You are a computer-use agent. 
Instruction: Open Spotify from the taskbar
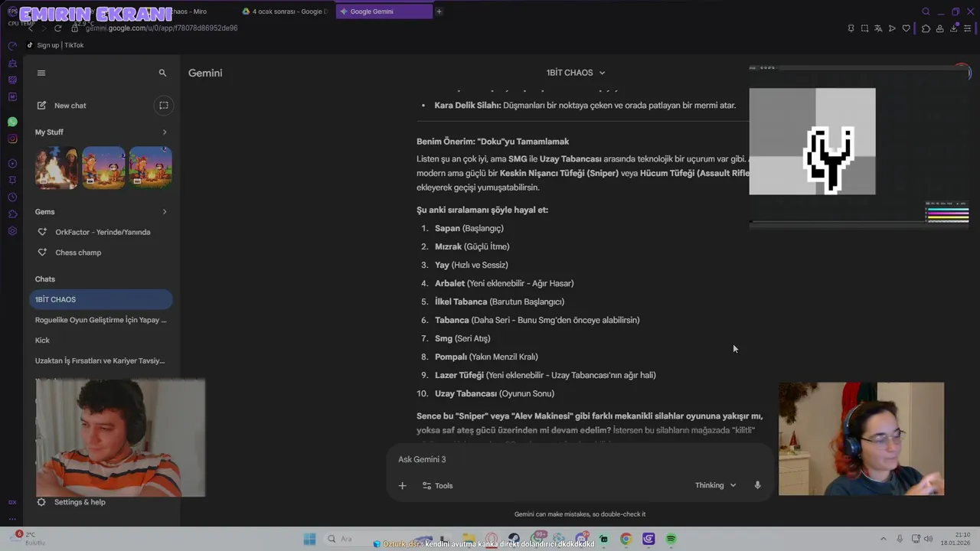click(671, 539)
